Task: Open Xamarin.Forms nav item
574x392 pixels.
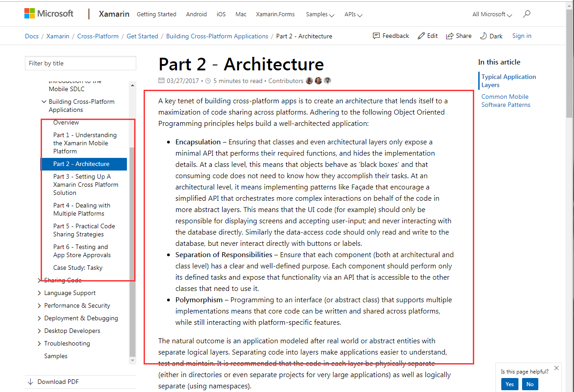Action: (x=275, y=14)
